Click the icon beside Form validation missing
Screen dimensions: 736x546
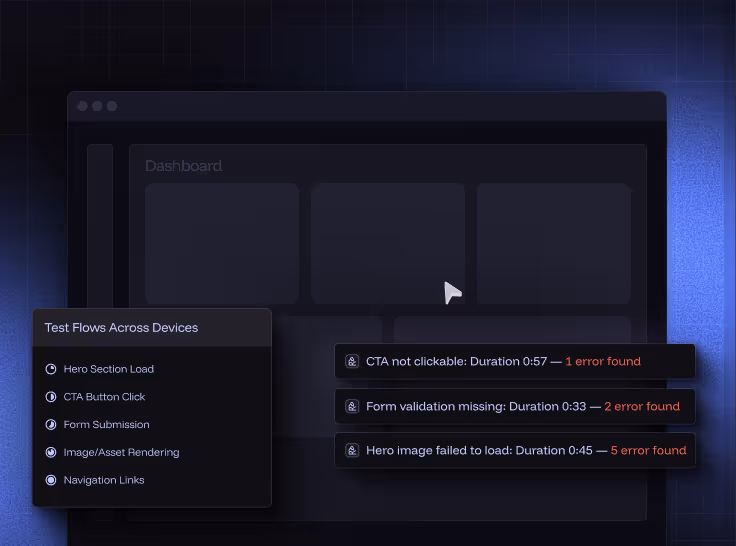point(352,406)
